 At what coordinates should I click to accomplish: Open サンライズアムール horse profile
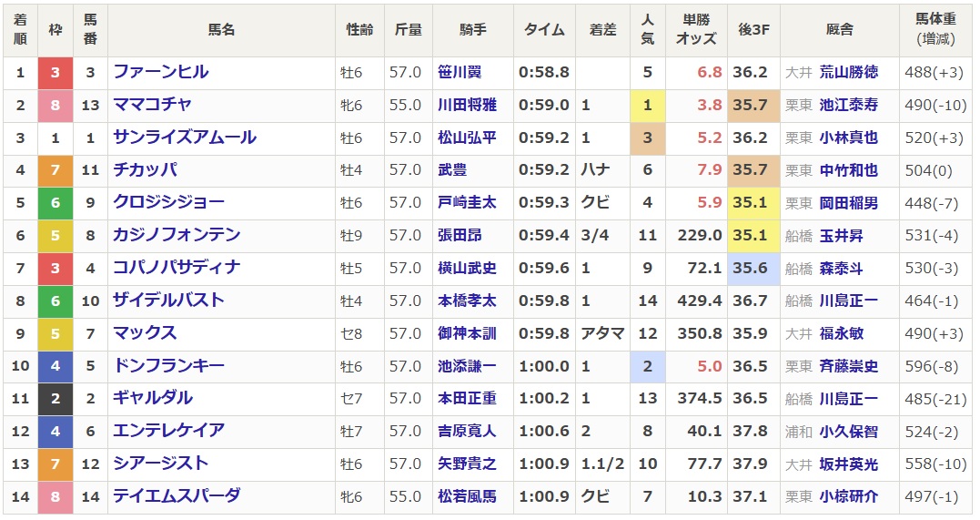[185, 138]
